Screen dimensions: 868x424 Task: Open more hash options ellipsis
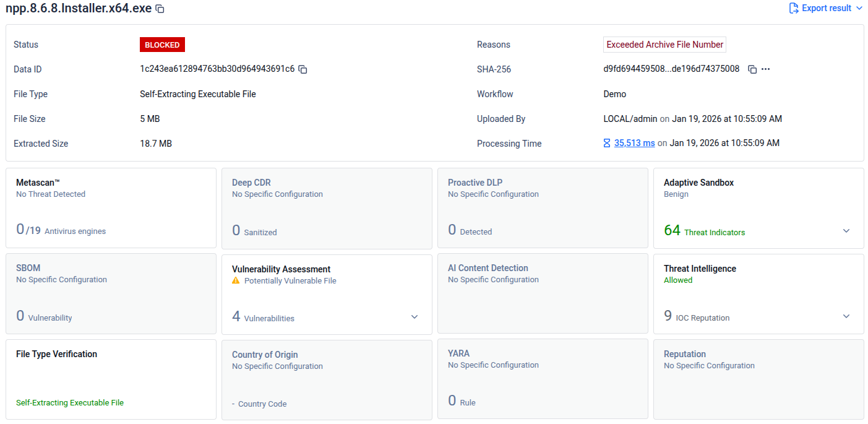766,69
